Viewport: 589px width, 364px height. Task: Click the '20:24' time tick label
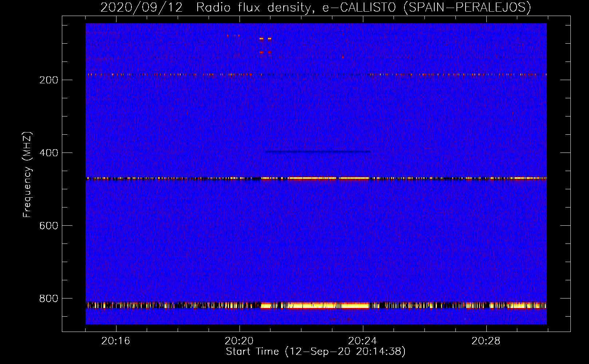point(363,341)
